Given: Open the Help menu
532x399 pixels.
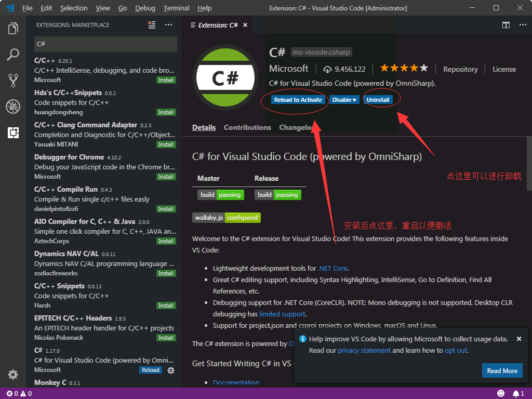Looking at the screenshot, I should [x=205, y=8].
